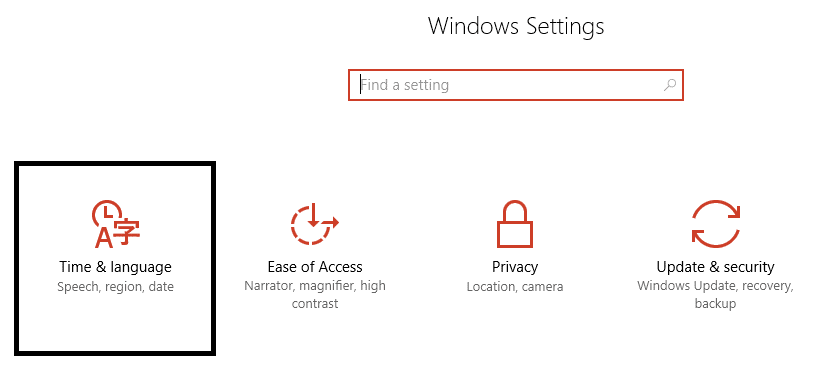Image resolution: width=832 pixels, height=390 pixels.
Task: Open the Ease of Access label
Action: coord(315,266)
